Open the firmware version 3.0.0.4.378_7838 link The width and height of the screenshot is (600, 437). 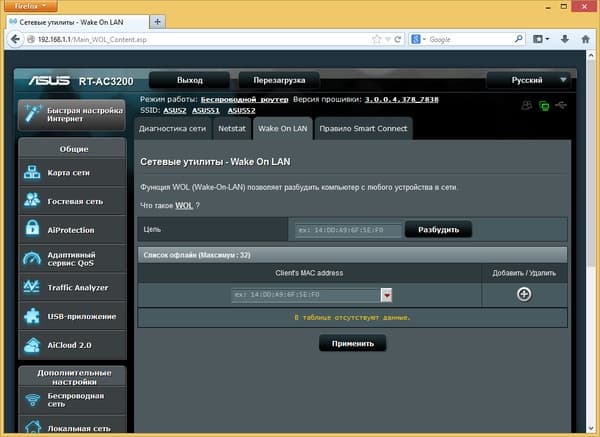click(x=401, y=99)
